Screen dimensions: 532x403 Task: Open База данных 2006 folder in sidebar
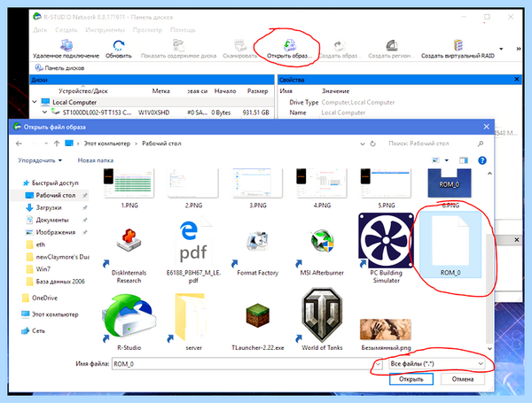(55, 282)
